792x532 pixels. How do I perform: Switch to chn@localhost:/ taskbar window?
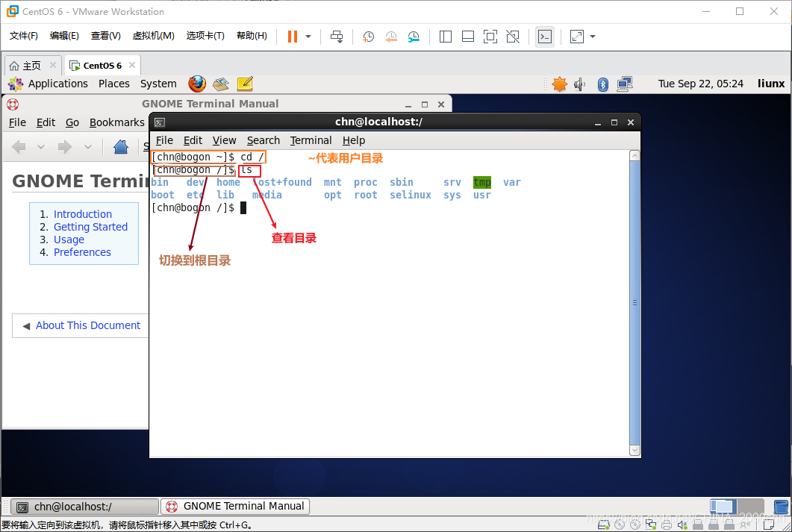point(84,506)
